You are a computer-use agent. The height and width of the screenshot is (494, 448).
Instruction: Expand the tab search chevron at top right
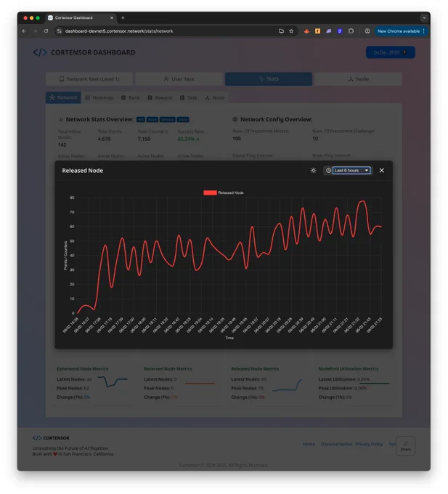(x=424, y=18)
